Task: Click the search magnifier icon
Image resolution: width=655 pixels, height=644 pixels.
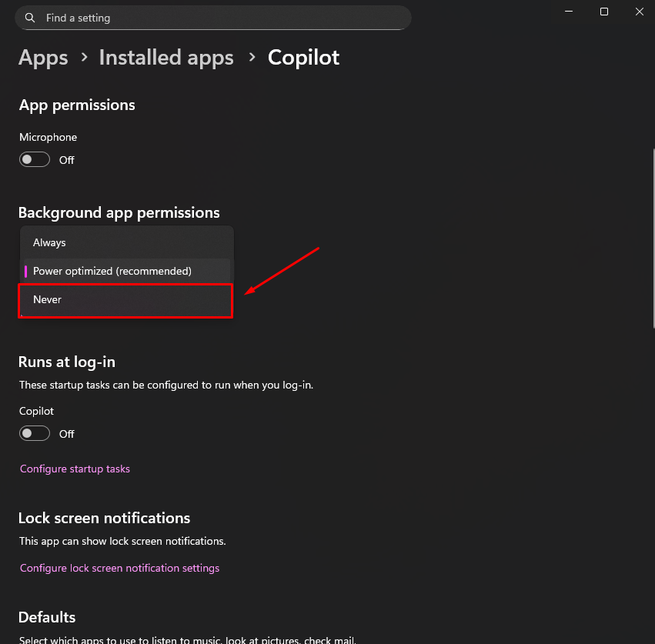Action: pos(29,18)
